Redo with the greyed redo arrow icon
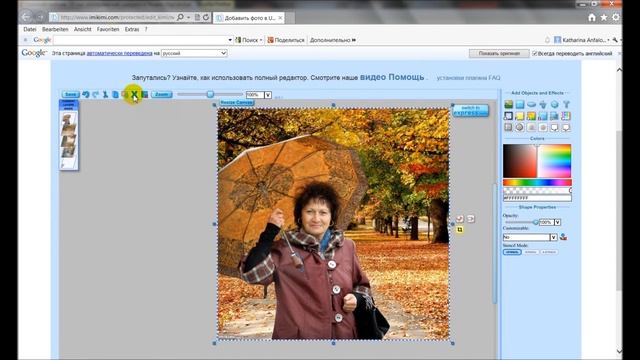This screenshot has height=360, width=640. (x=96, y=94)
